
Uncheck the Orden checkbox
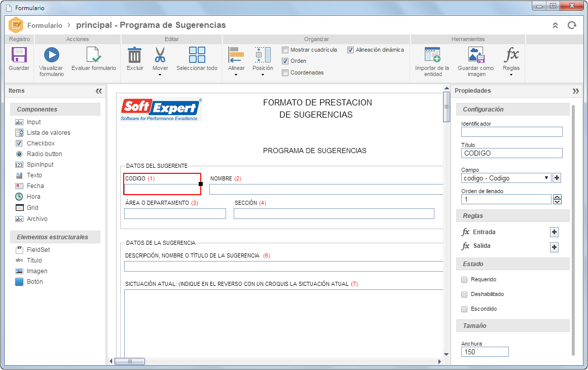click(285, 61)
